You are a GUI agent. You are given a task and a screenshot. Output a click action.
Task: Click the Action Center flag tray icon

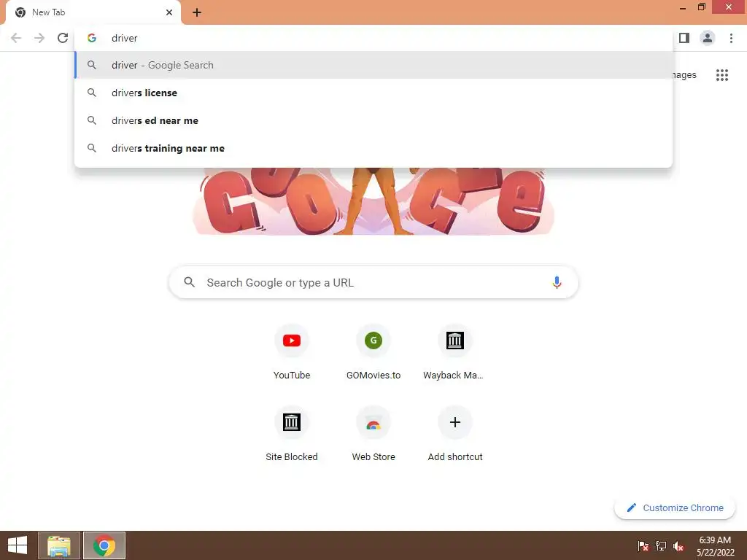[x=643, y=546]
